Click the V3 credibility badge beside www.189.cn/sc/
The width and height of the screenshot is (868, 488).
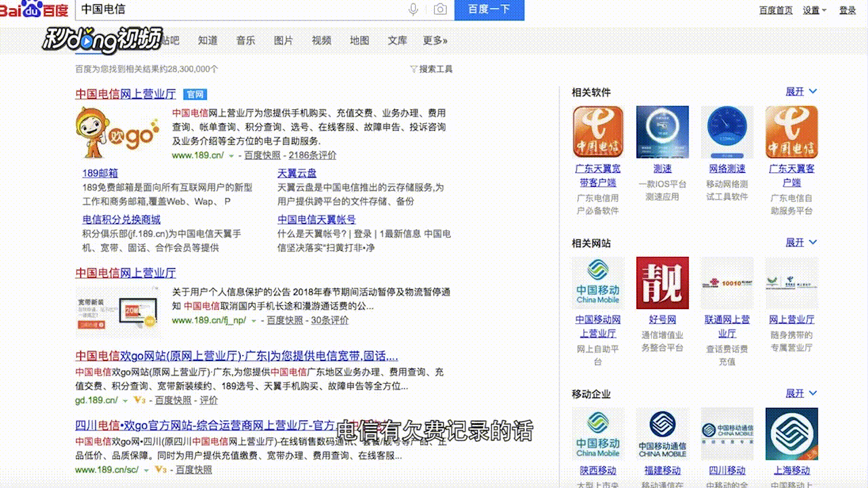pyautogui.click(x=161, y=470)
